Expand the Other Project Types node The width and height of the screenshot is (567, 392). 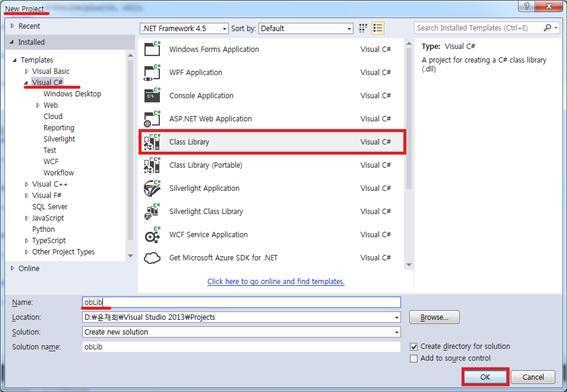pyautogui.click(x=26, y=252)
